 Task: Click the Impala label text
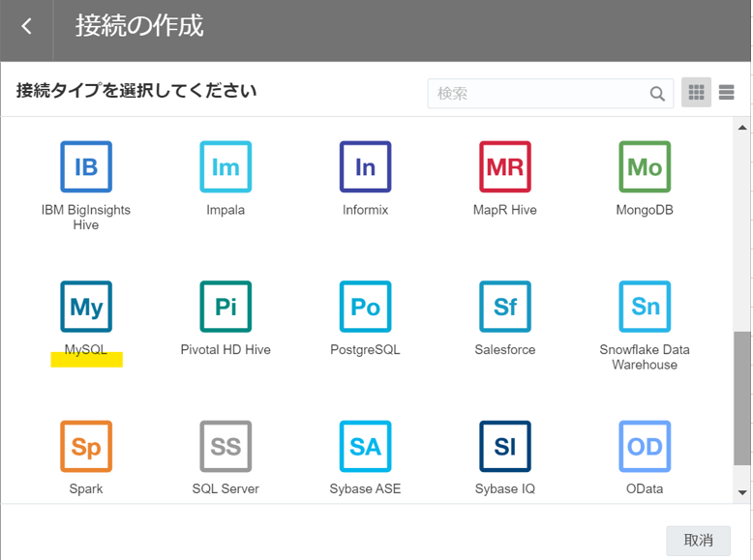point(226,210)
